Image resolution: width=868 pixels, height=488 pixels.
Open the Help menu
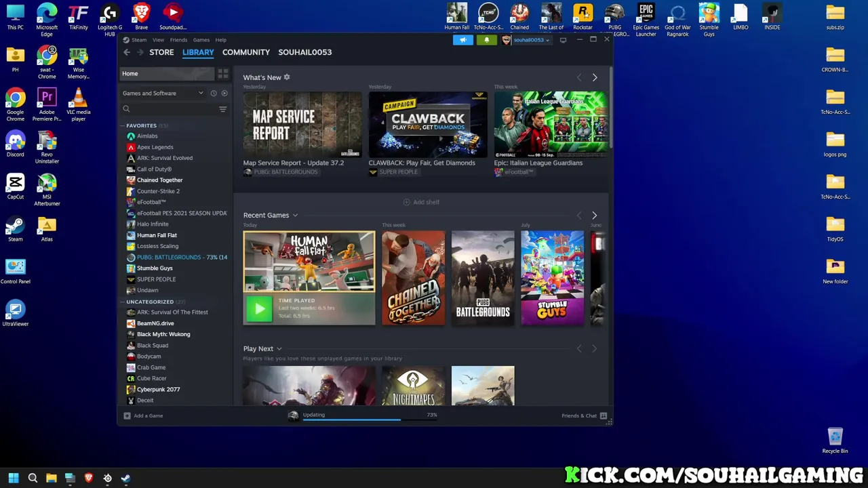click(221, 40)
